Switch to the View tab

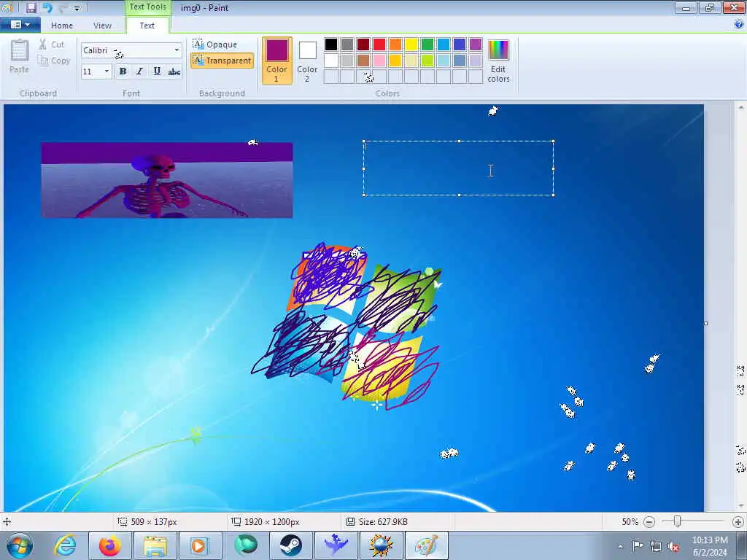tap(102, 26)
